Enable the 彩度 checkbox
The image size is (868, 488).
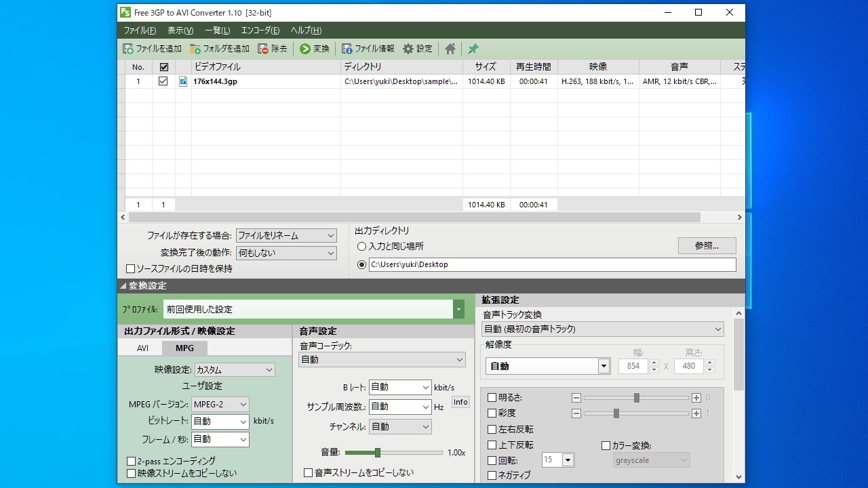(492, 413)
